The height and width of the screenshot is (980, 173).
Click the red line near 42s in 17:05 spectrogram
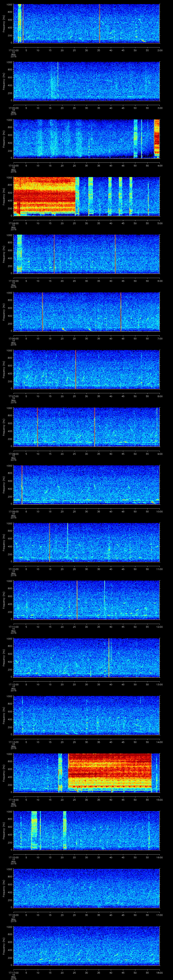(115, 254)
